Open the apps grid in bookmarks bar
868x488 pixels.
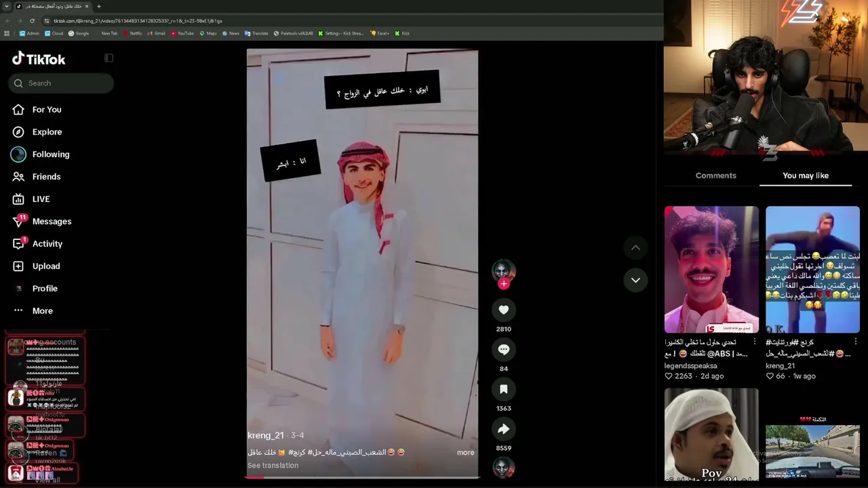(x=7, y=33)
